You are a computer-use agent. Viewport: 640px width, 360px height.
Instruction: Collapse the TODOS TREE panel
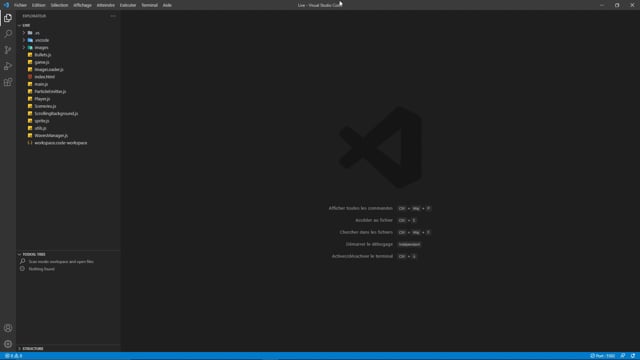(x=68, y=254)
